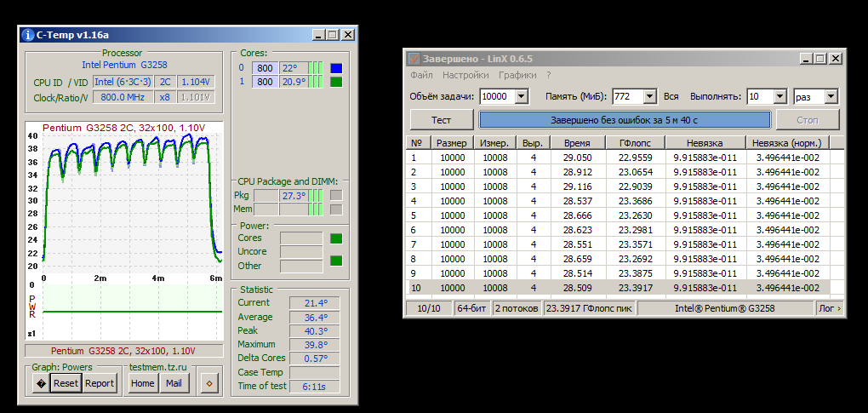Click the Выр. column header
868x413 pixels.
pyautogui.click(x=534, y=143)
